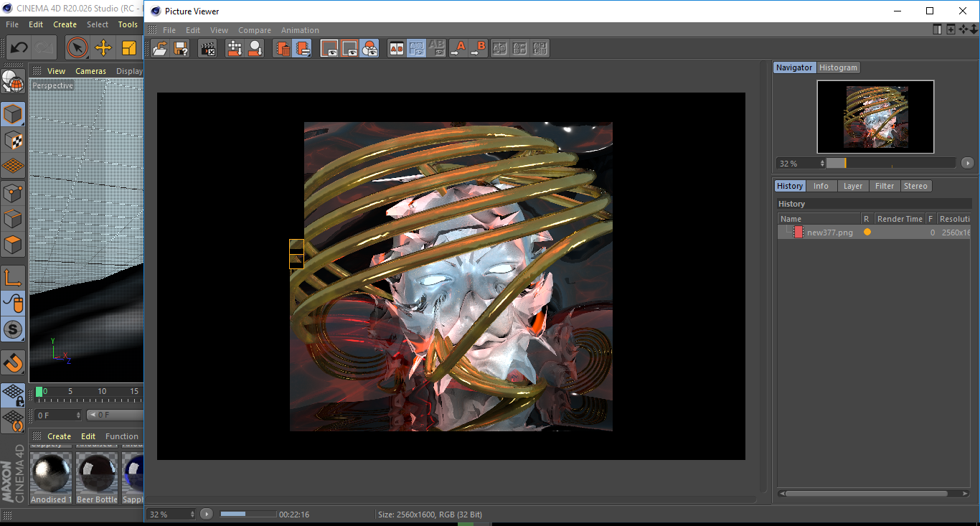Switch to the Filter tab
The height and width of the screenshot is (526, 980).
click(885, 186)
